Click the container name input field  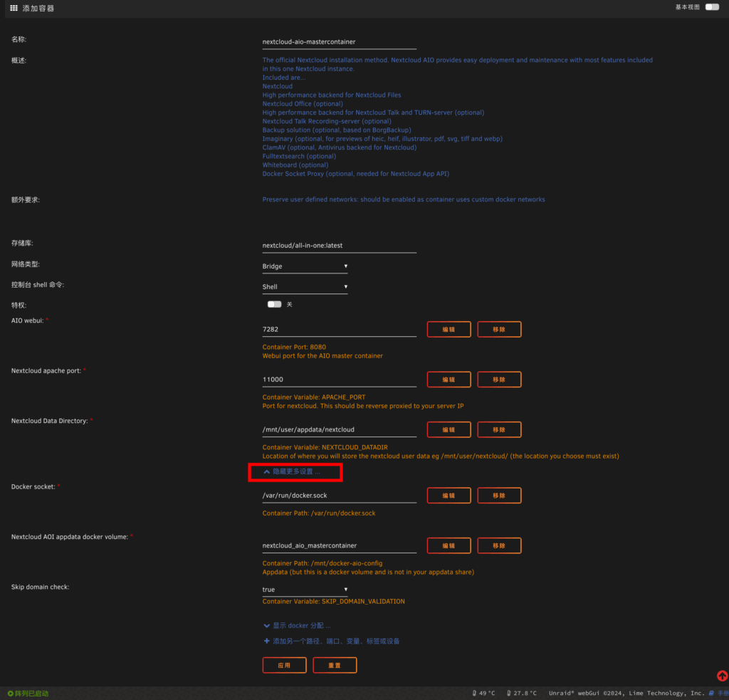tap(339, 42)
